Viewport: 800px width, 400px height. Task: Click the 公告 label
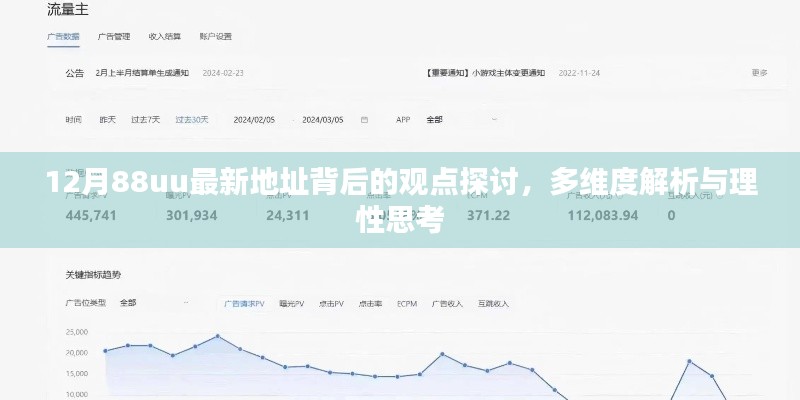[74, 73]
